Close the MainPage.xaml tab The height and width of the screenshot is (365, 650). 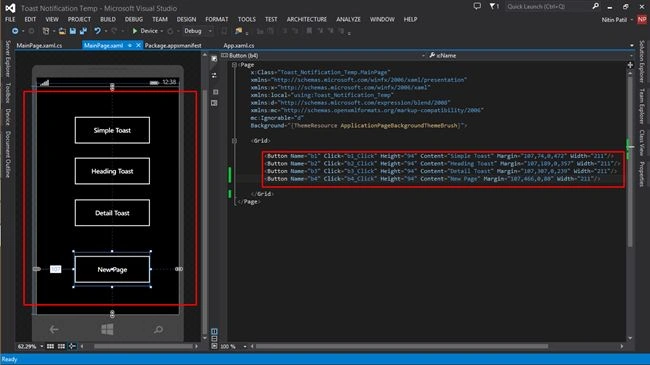pyautogui.click(x=138, y=45)
